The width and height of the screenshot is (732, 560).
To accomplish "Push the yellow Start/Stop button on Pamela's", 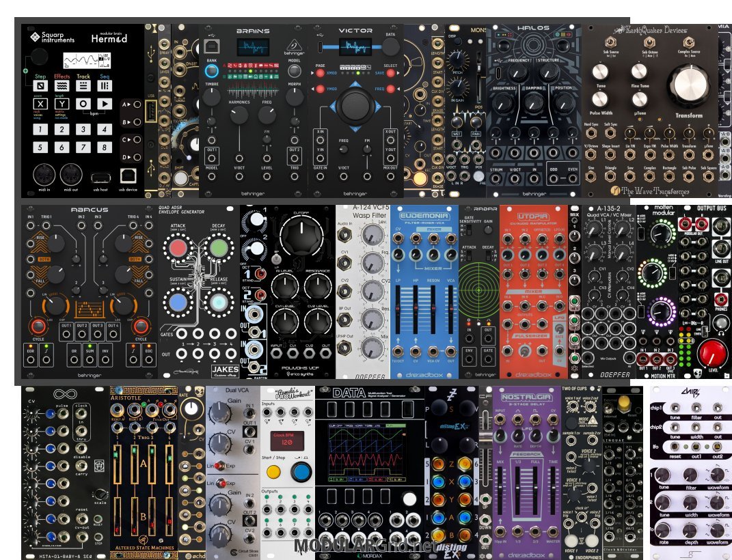I will (273, 473).
